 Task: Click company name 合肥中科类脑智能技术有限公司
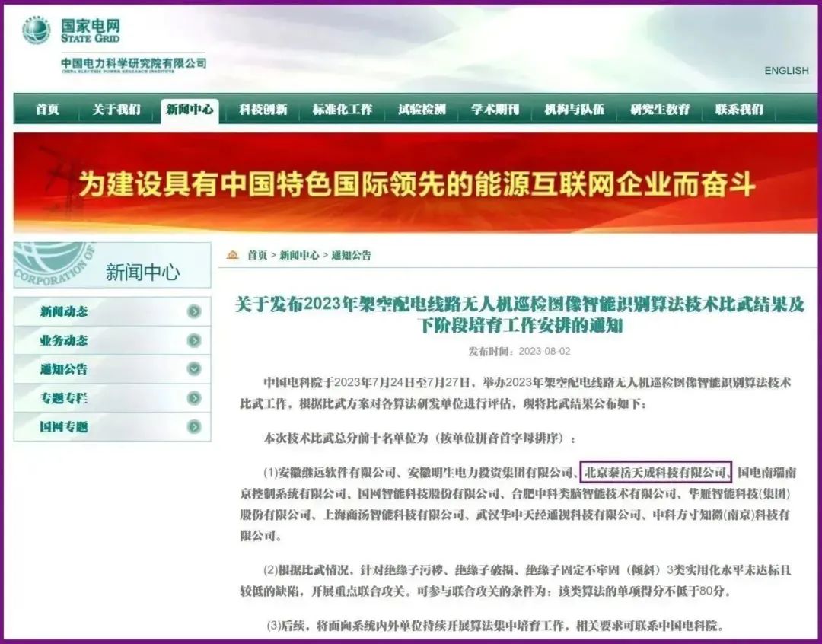594,494
